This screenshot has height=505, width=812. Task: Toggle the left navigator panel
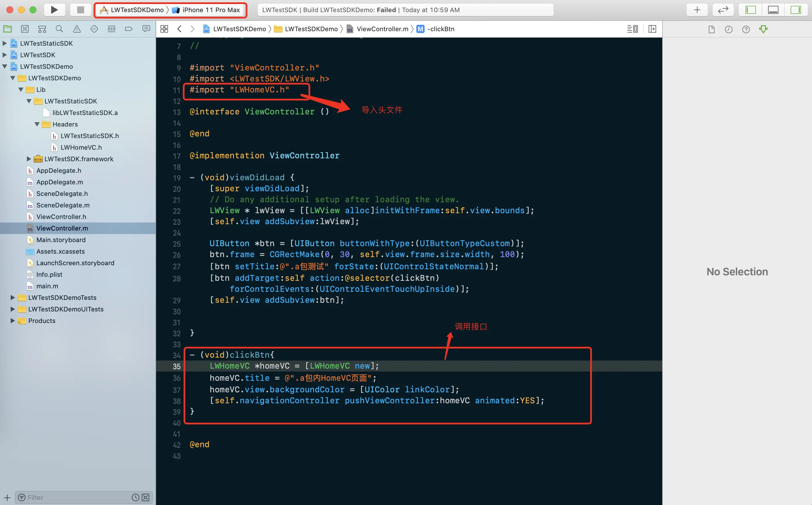pyautogui.click(x=750, y=10)
